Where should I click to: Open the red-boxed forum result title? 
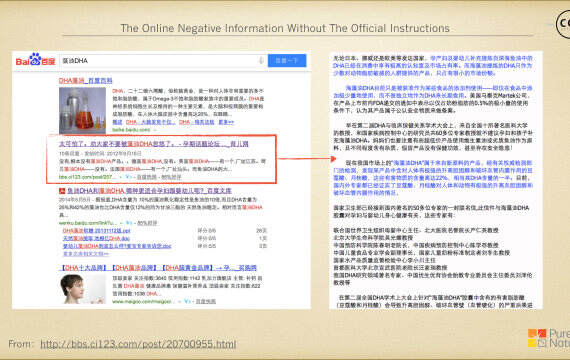click(154, 144)
